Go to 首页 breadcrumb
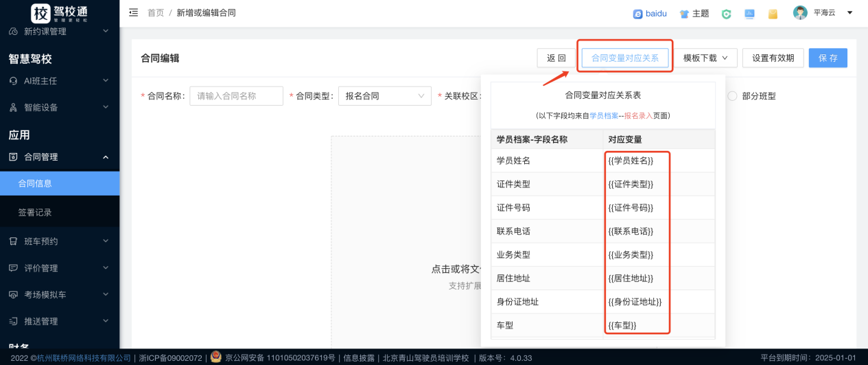 click(x=155, y=13)
